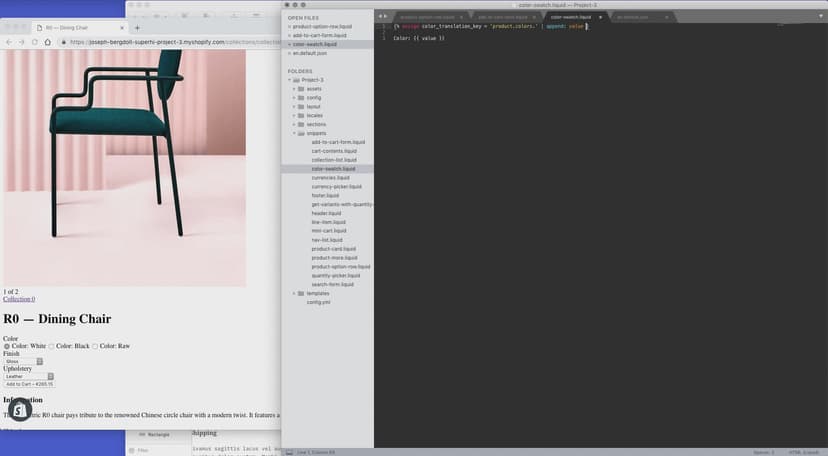828x456 pixels.
Task: Click the panel switcher icon in the status bar
Action: tap(289, 452)
